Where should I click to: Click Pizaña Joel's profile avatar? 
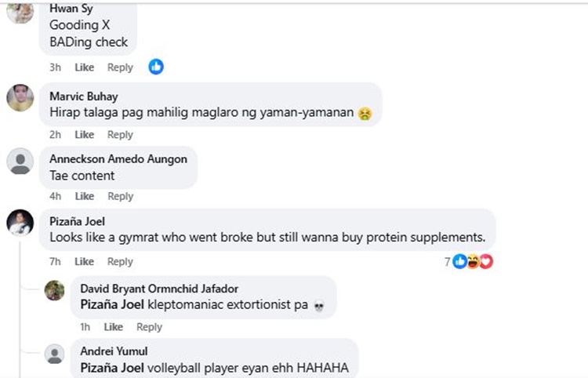coord(20,224)
